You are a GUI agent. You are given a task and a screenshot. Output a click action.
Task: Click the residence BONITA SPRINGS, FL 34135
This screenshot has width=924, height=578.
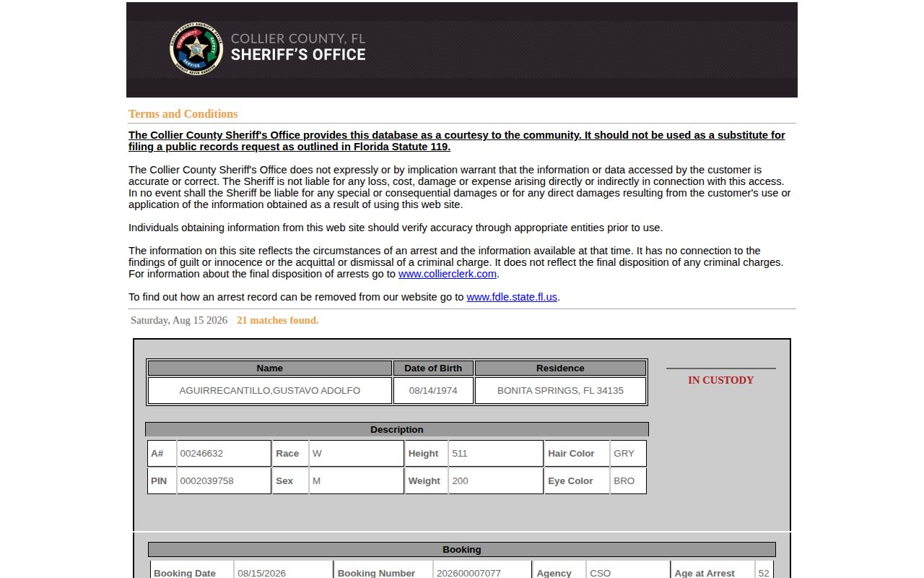pyautogui.click(x=560, y=390)
